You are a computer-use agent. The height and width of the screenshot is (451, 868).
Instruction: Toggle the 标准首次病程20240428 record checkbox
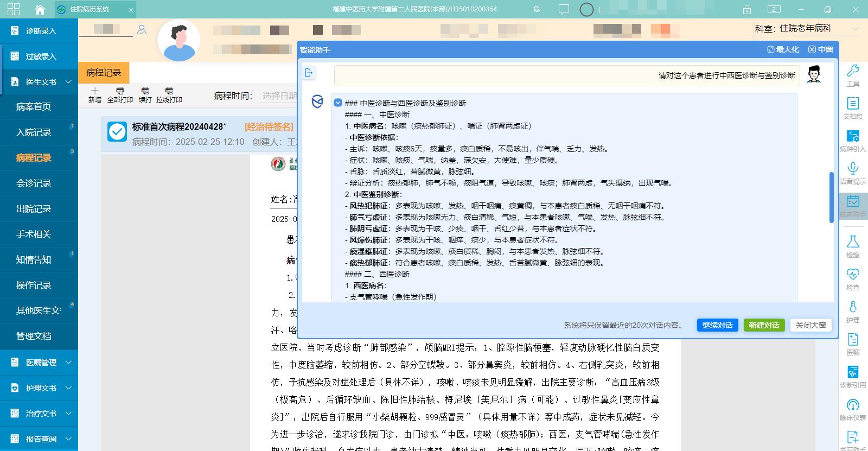pyautogui.click(x=117, y=132)
